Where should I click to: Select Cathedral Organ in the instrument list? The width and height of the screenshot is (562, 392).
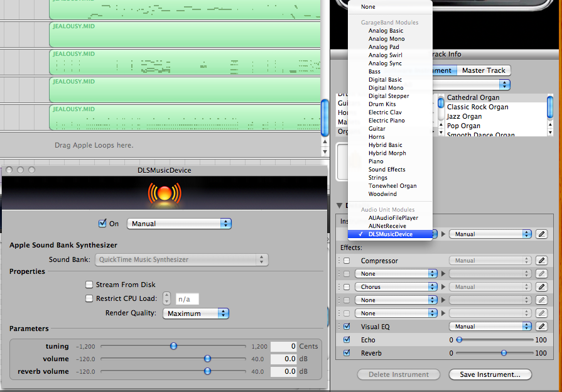[495, 97]
